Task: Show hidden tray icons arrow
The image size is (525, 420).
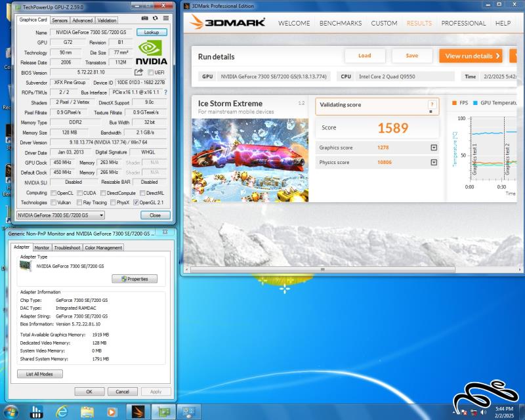Action: [x=454, y=412]
